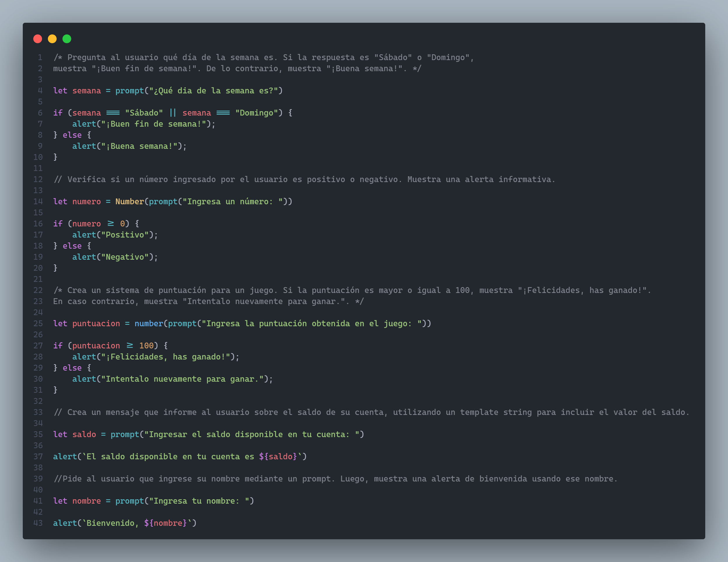Screen dimensions: 728x562
Task: Click the Number function on line 14
Action: 130,202
